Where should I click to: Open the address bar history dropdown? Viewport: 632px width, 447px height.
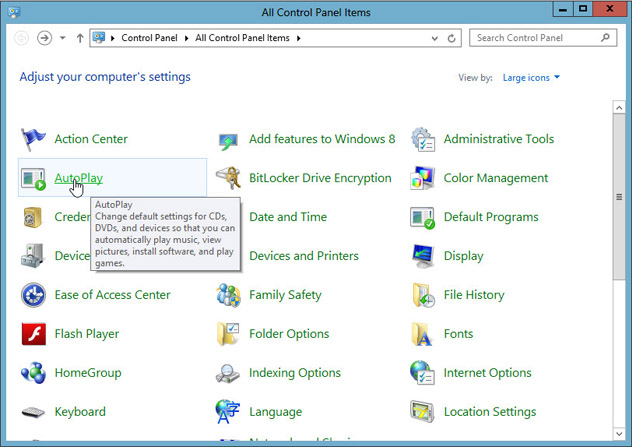[x=434, y=38]
